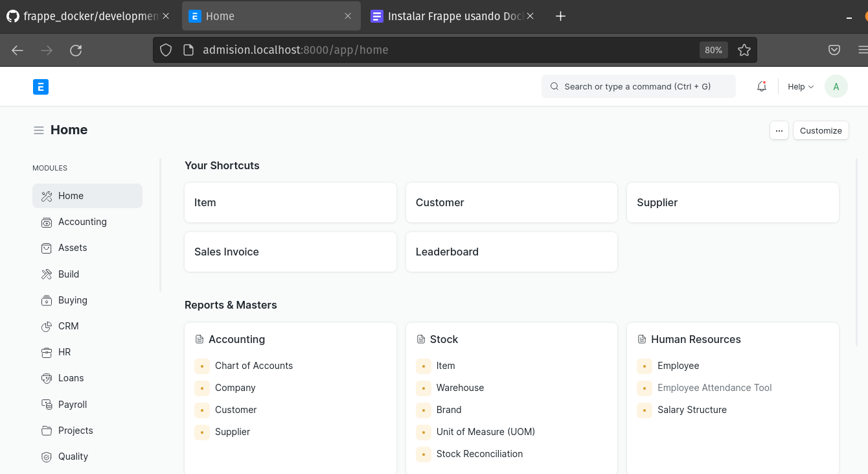Open Item link under Stock
868x474 pixels.
point(446,366)
